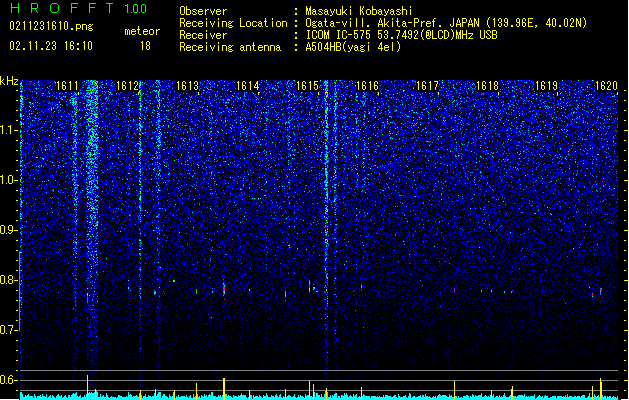This screenshot has width=629, height=400.
Task: Click the "Receiver" field label
Action: [203, 35]
